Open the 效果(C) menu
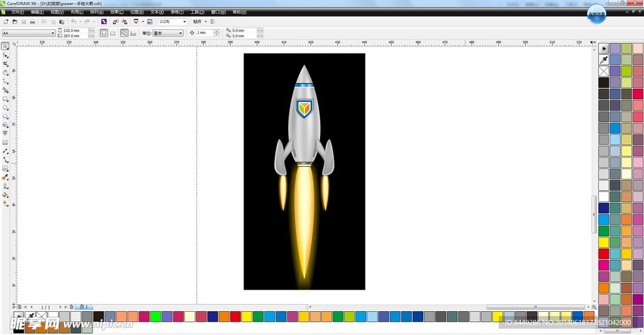The height and width of the screenshot is (335, 644). pyautogui.click(x=117, y=12)
